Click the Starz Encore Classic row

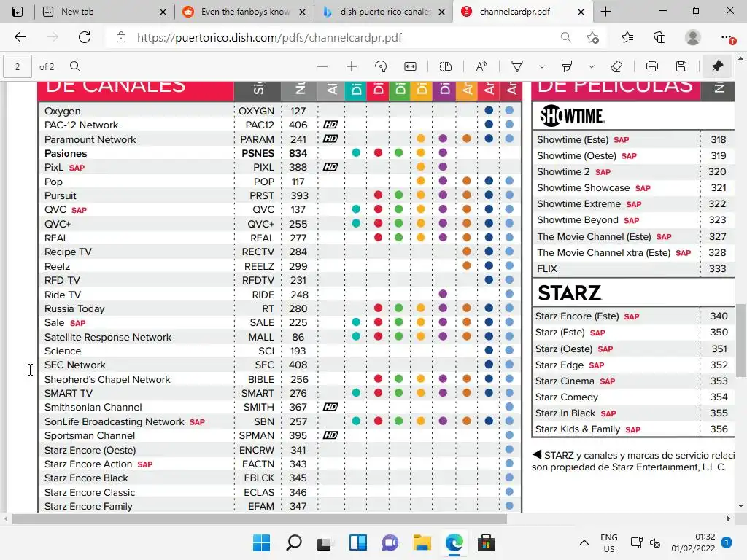point(90,492)
